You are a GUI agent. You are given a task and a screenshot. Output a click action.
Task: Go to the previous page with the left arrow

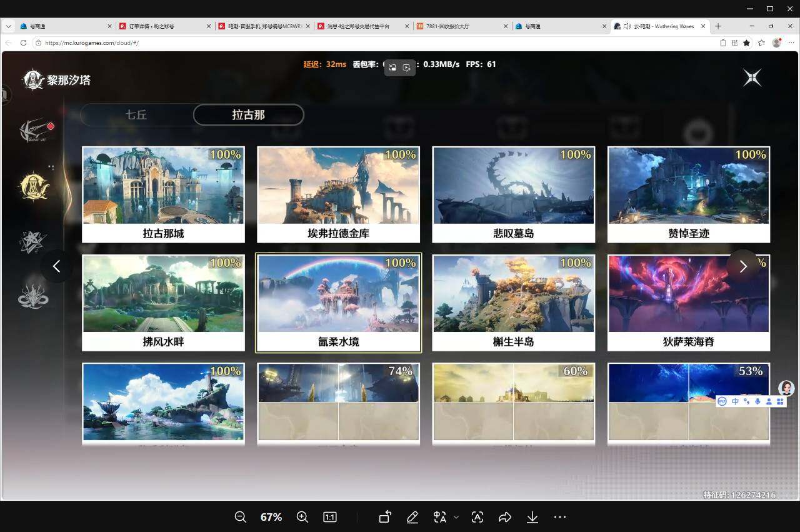[56, 266]
